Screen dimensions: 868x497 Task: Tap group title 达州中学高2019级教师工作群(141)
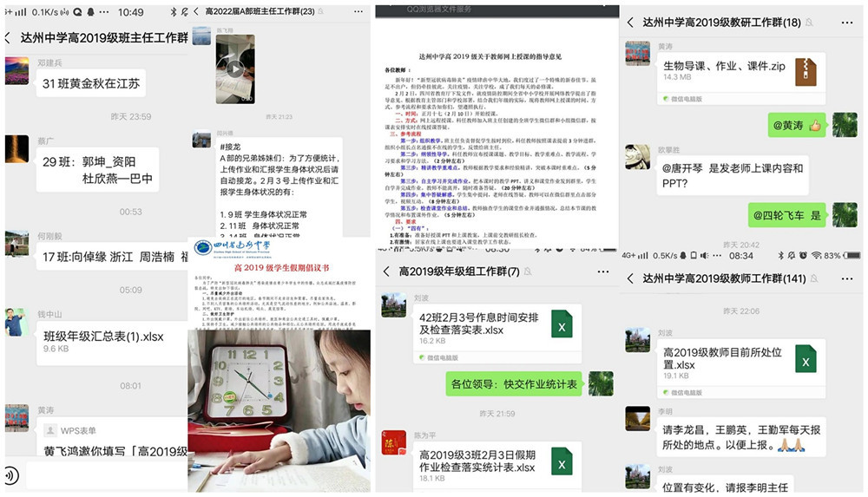pos(724,278)
